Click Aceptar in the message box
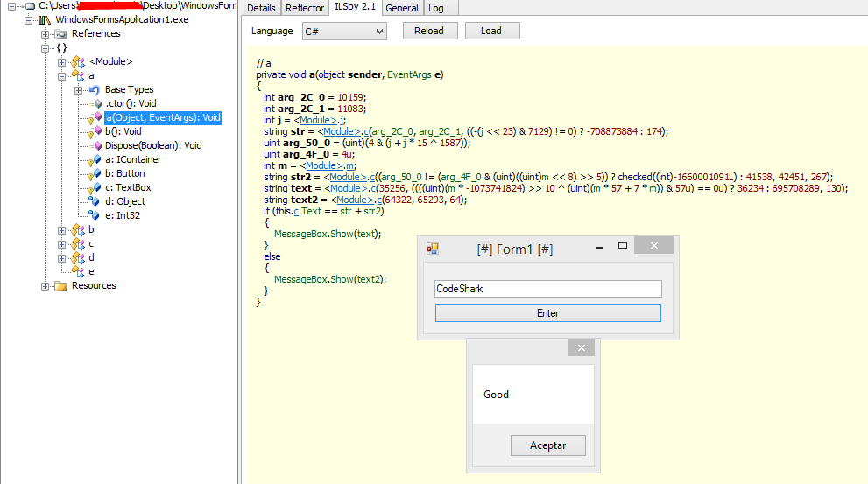The image size is (868, 484). click(x=547, y=445)
